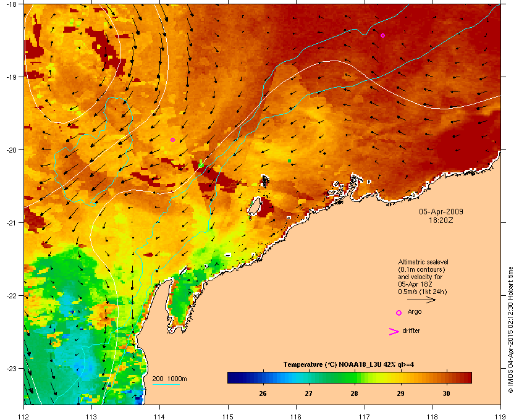Click the longitude axis label '112'
519x420 pixels.
click(x=24, y=417)
